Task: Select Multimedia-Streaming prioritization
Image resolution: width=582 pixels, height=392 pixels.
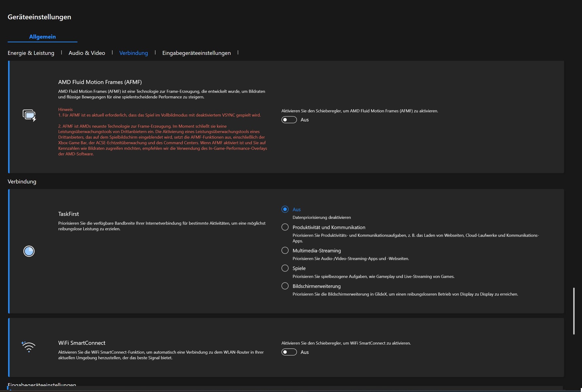Action: click(x=285, y=251)
